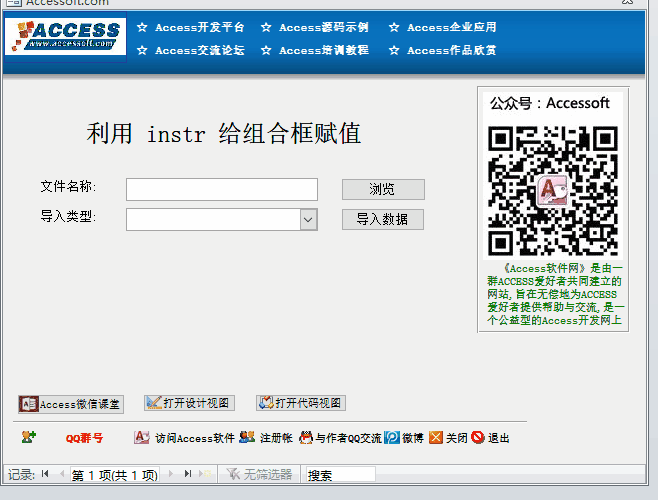Click the green add-user icon

point(29,437)
